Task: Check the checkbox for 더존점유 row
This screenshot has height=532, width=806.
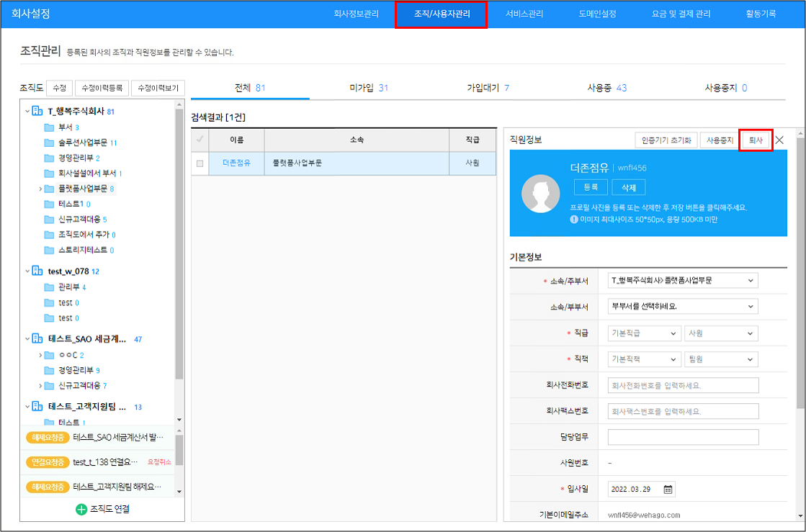Action: pyautogui.click(x=200, y=163)
